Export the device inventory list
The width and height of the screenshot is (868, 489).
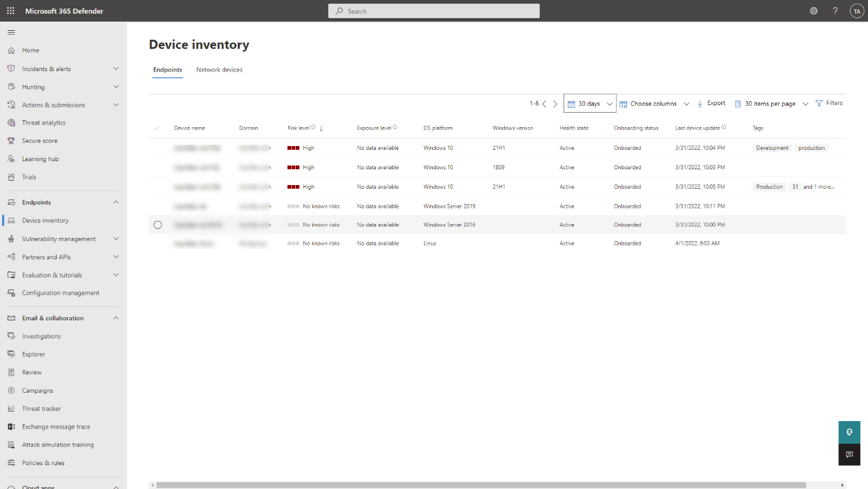click(711, 103)
